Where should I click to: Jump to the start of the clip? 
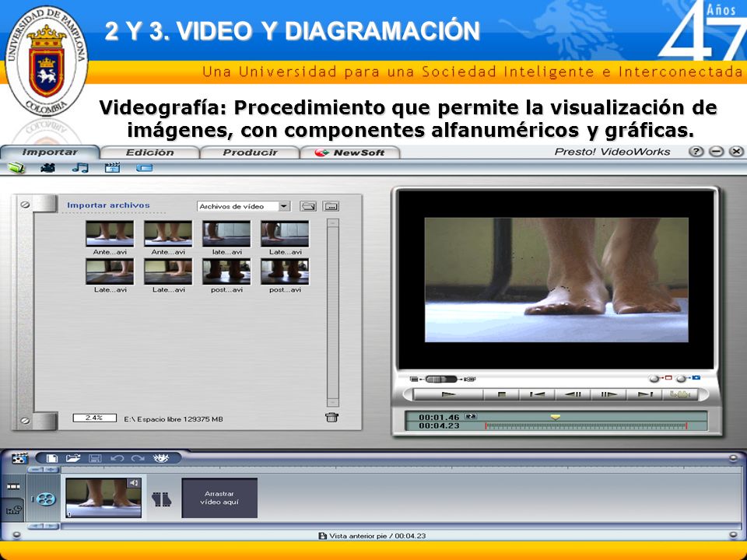coord(537,394)
